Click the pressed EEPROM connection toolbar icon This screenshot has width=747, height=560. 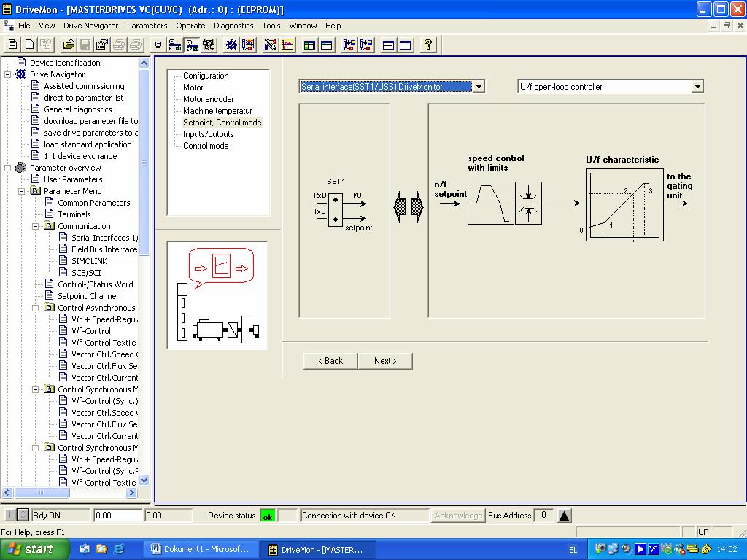(193, 44)
